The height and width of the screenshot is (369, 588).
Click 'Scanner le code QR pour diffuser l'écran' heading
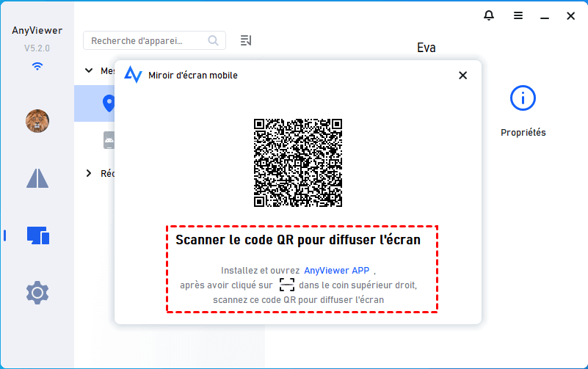[x=298, y=240]
